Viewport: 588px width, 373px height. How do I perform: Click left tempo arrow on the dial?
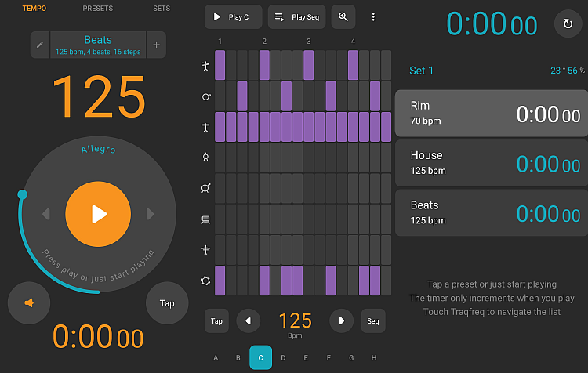[46, 214]
